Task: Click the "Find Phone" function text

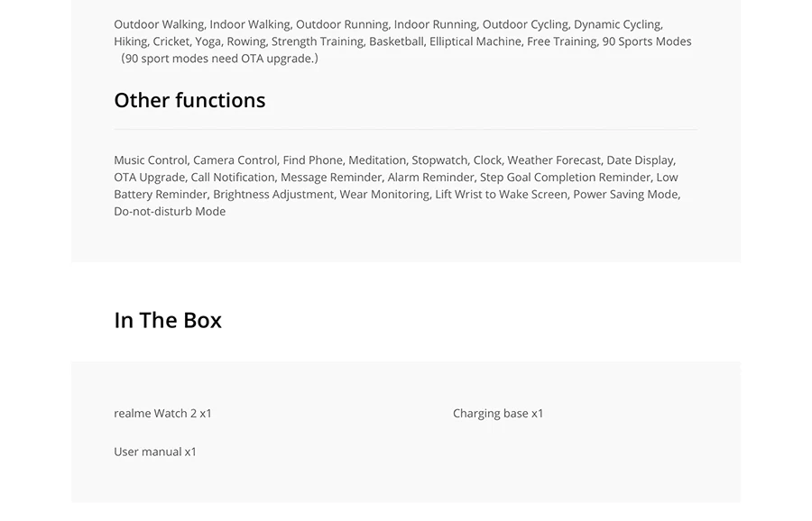Action: coord(312,160)
